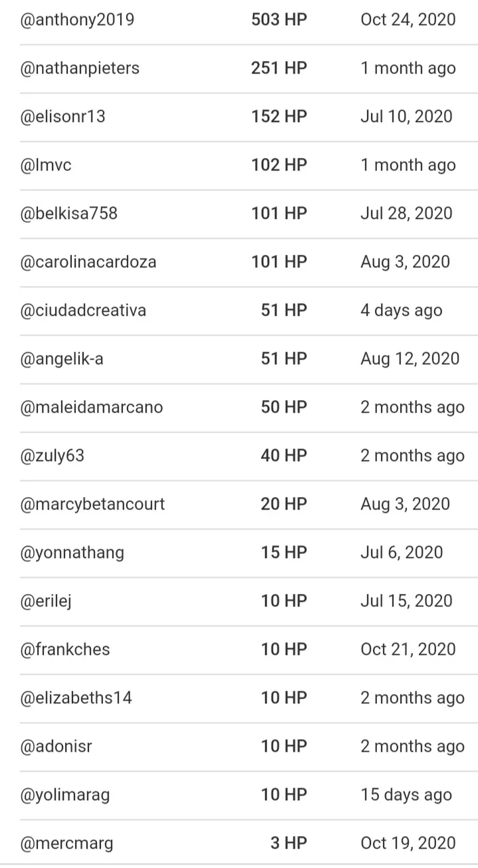The width and height of the screenshot is (478, 868).
Task: Click the @yonnathang username
Action: point(73,553)
